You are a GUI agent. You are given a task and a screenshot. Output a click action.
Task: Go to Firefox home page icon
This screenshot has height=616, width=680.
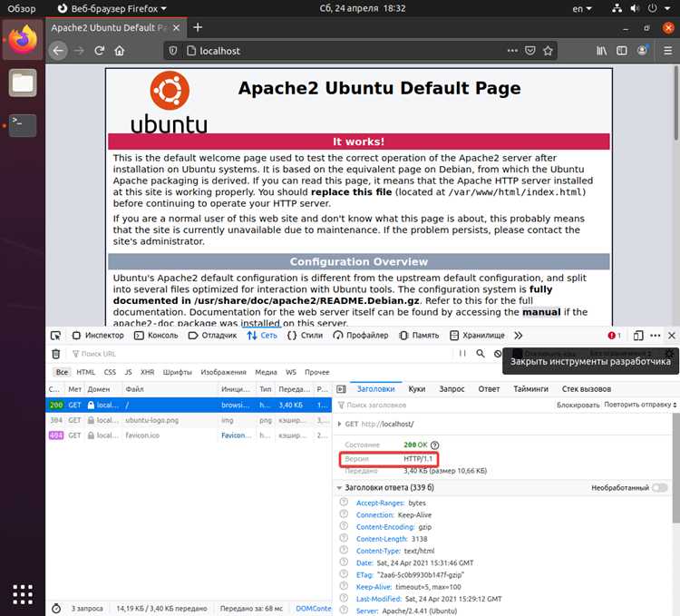(120, 51)
